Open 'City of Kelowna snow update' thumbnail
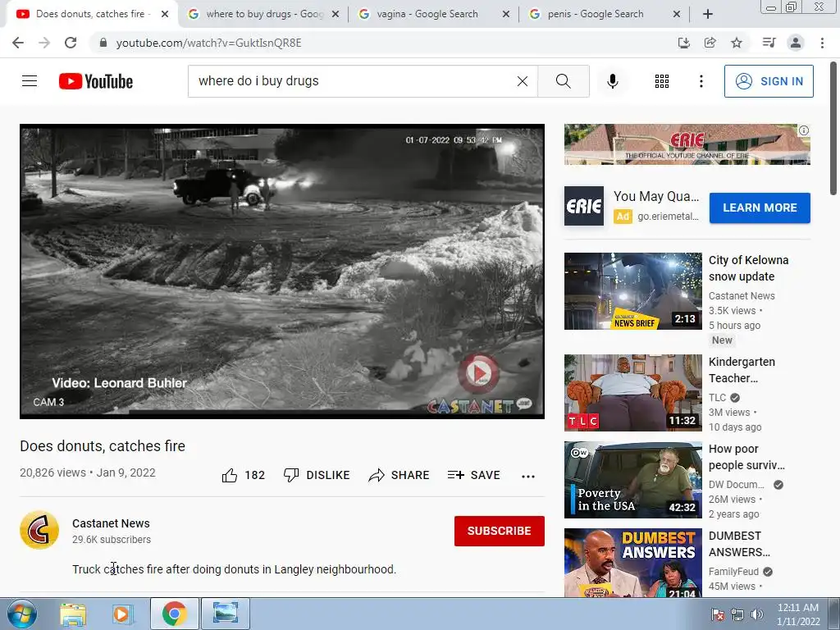 click(x=632, y=291)
